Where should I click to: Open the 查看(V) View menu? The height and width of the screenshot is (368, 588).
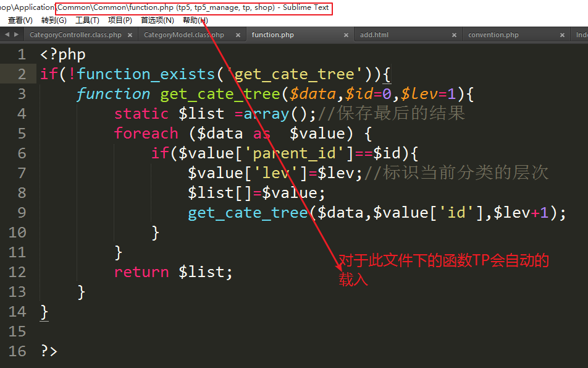pos(20,20)
